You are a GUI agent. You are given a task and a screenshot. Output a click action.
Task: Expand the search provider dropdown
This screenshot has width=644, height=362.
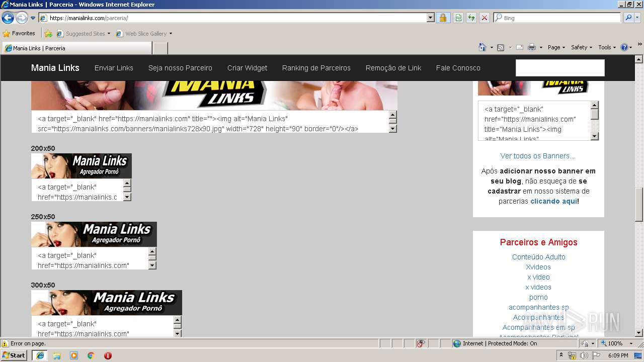[x=638, y=18]
